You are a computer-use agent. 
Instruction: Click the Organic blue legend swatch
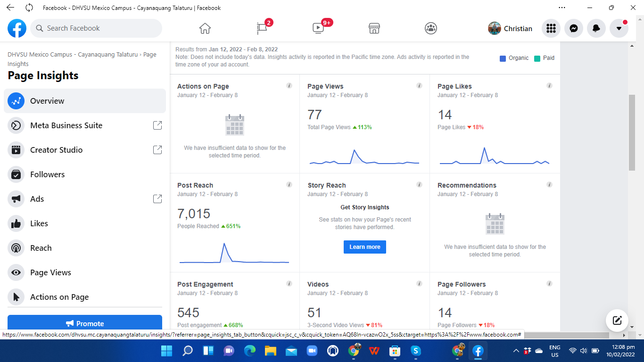point(503,58)
